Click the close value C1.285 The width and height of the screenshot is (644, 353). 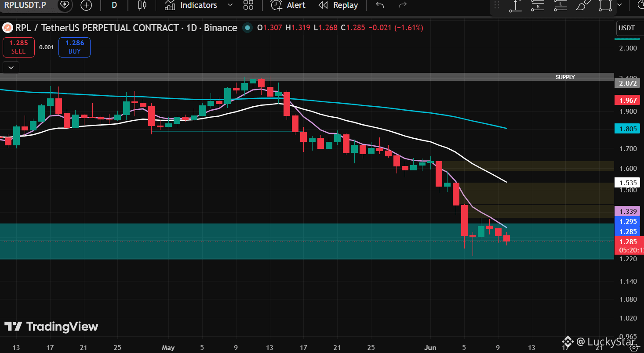coord(353,28)
